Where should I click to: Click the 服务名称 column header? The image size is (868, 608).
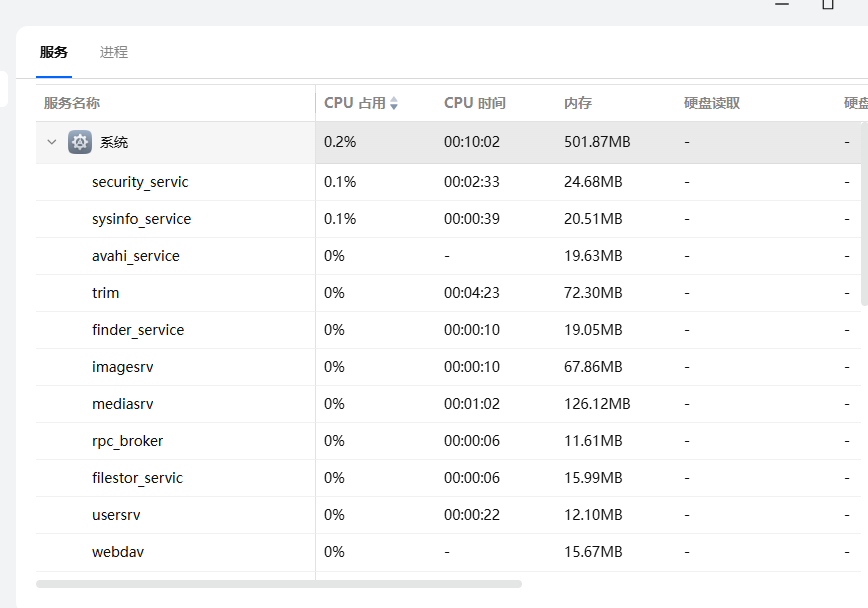pyautogui.click(x=72, y=103)
